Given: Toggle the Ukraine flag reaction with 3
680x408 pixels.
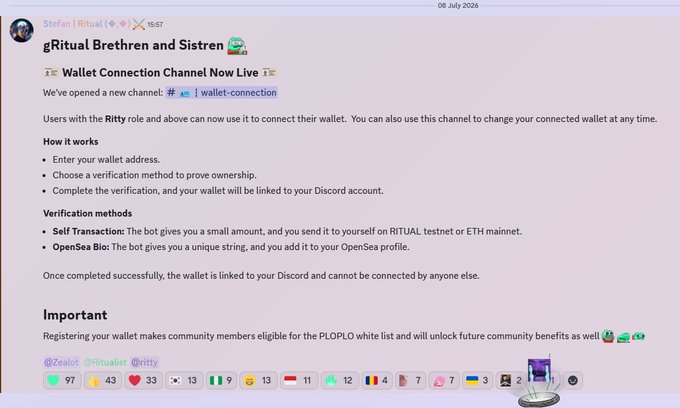Looking at the screenshot, I should pos(477,380).
